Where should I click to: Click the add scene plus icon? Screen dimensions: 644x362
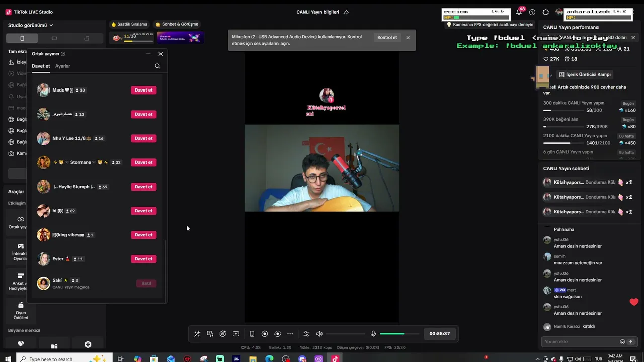pos(236,334)
